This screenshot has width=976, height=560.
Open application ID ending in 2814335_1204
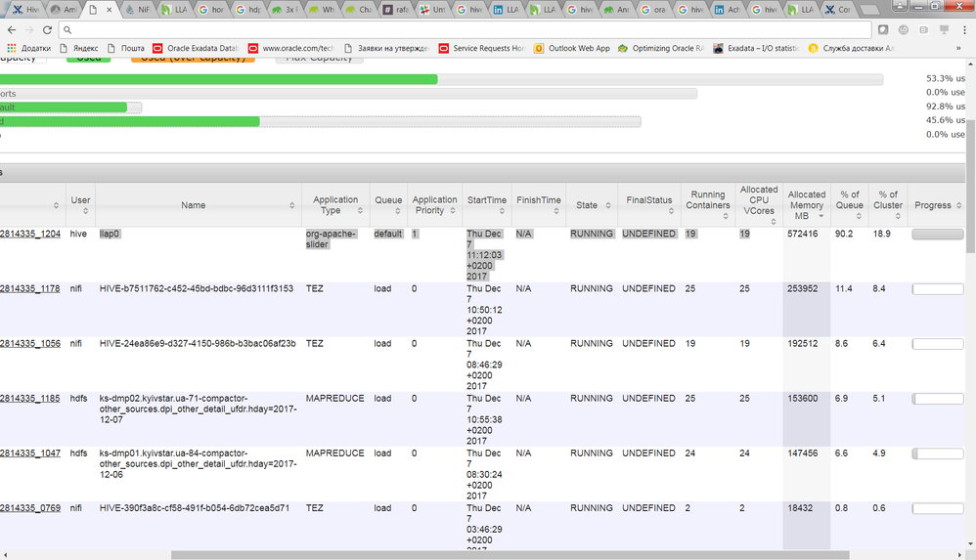30,235
